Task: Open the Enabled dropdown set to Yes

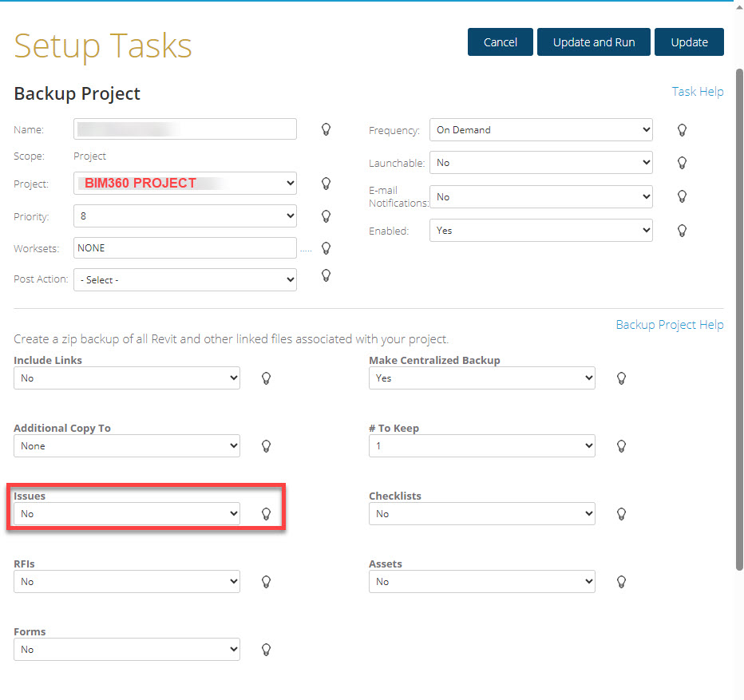Action: coord(540,231)
